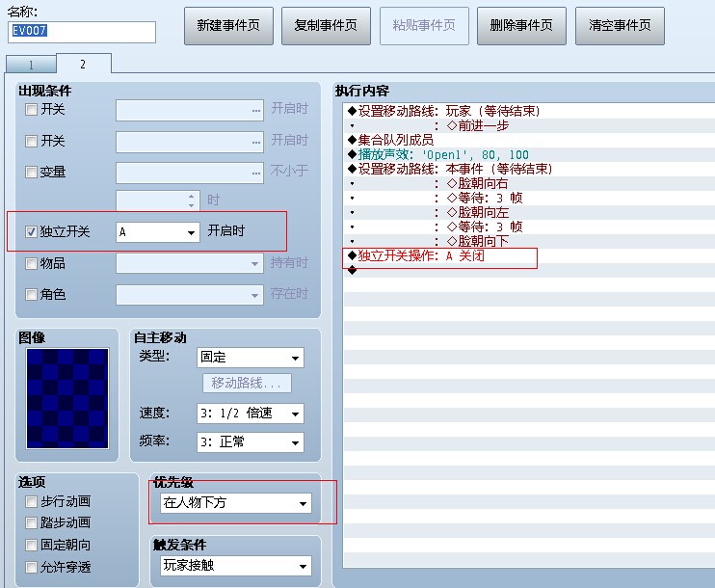Click the 新建事件页 button
This screenshot has width=715, height=588.
[x=228, y=26]
